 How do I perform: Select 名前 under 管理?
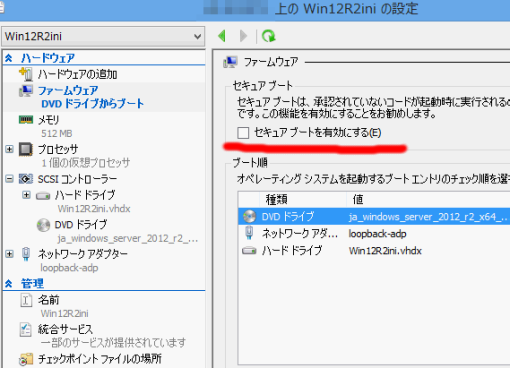coord(48,300)
